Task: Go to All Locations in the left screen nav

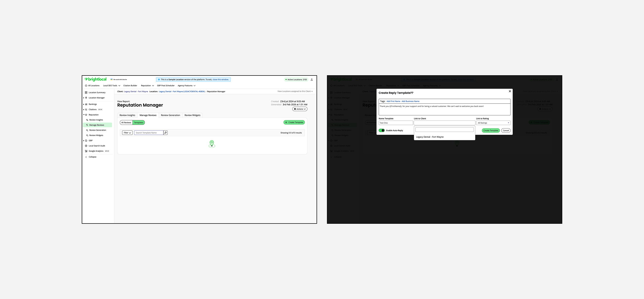Action: click(92, 85)
